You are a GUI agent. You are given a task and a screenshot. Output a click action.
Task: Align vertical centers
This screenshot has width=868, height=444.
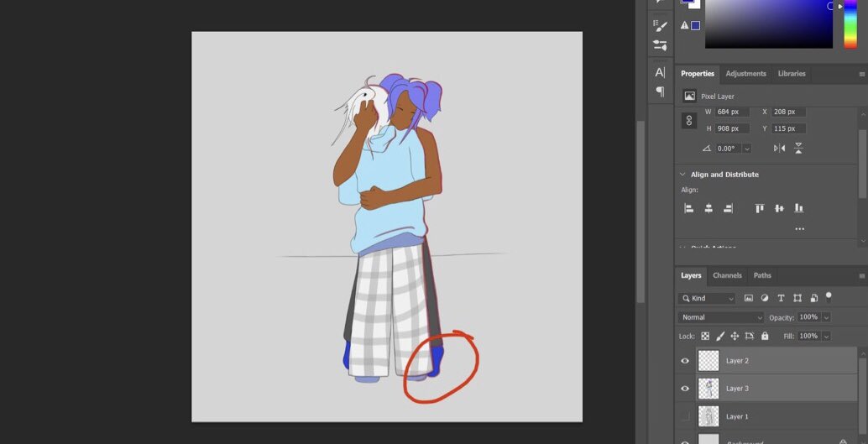click(x=779, y=208)
